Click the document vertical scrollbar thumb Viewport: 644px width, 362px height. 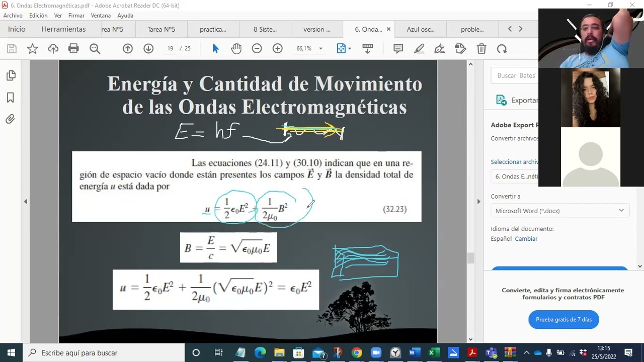coord(470,258)
